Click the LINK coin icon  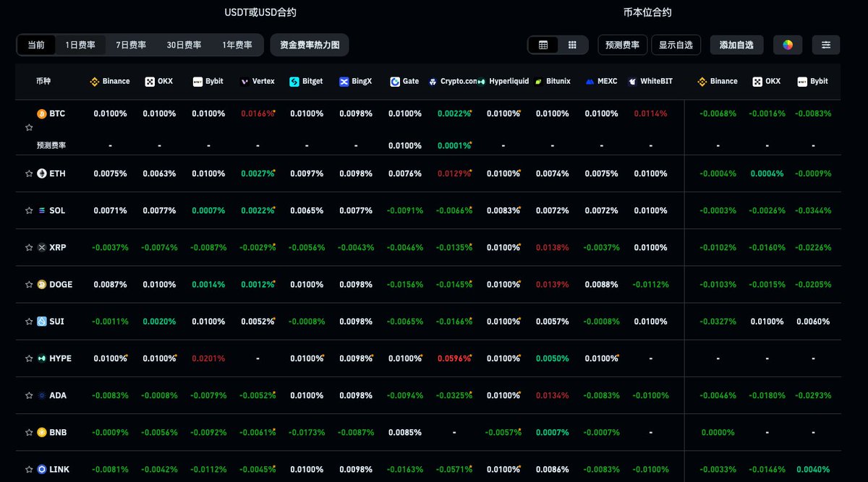coord(42,469)
